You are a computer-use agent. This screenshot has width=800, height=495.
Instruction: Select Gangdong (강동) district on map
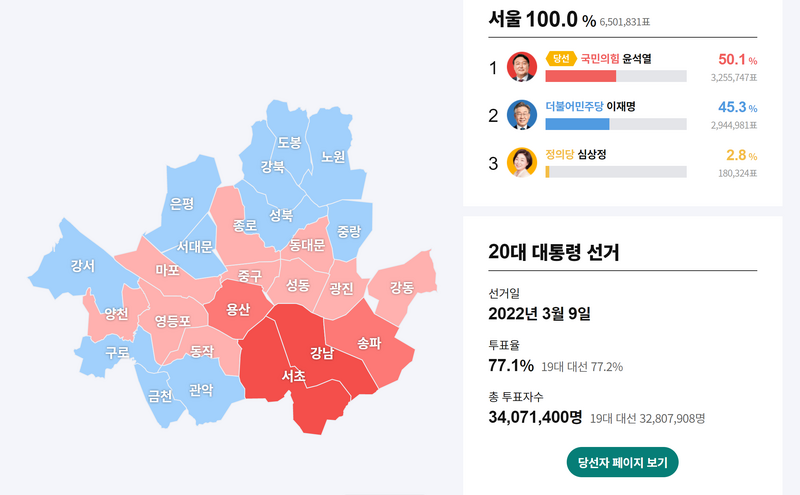[401, 288]
